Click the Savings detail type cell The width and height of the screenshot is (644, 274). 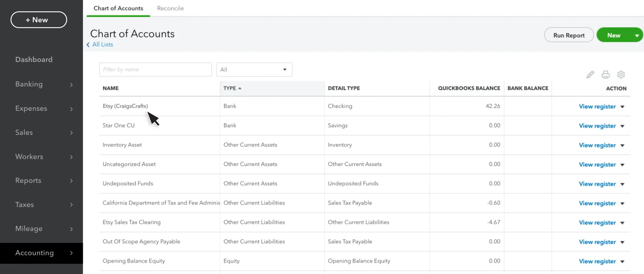tap(338, 125)
